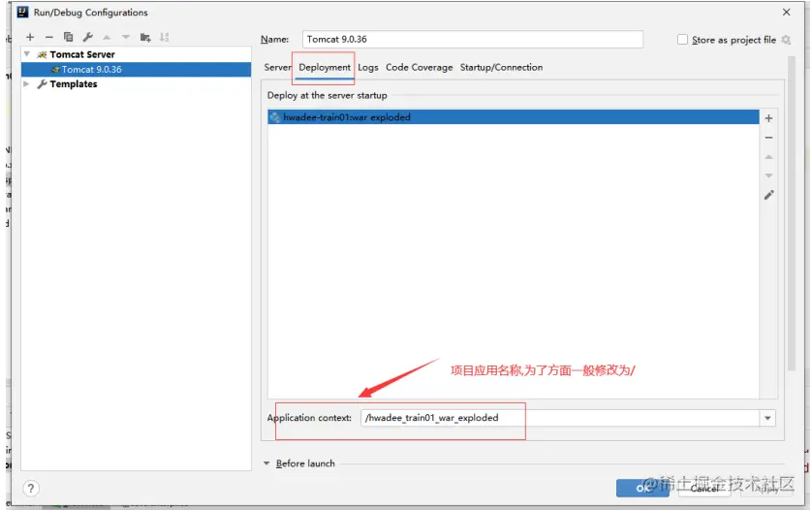
Task: Confirm with the OK button
Action: tap(642, 489)
